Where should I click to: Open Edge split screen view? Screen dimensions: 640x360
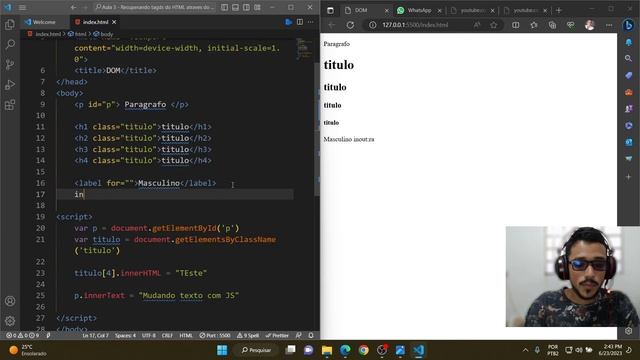click(x=516, y=25)
